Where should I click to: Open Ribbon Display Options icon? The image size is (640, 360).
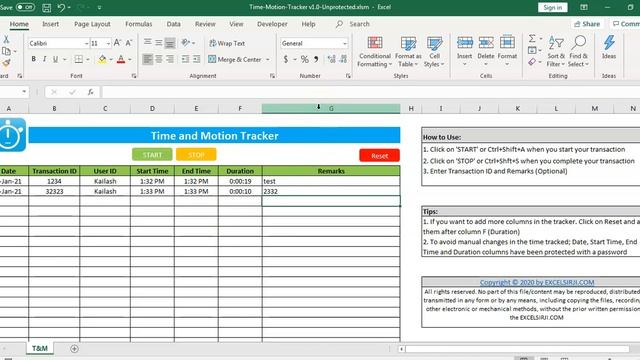584,7
